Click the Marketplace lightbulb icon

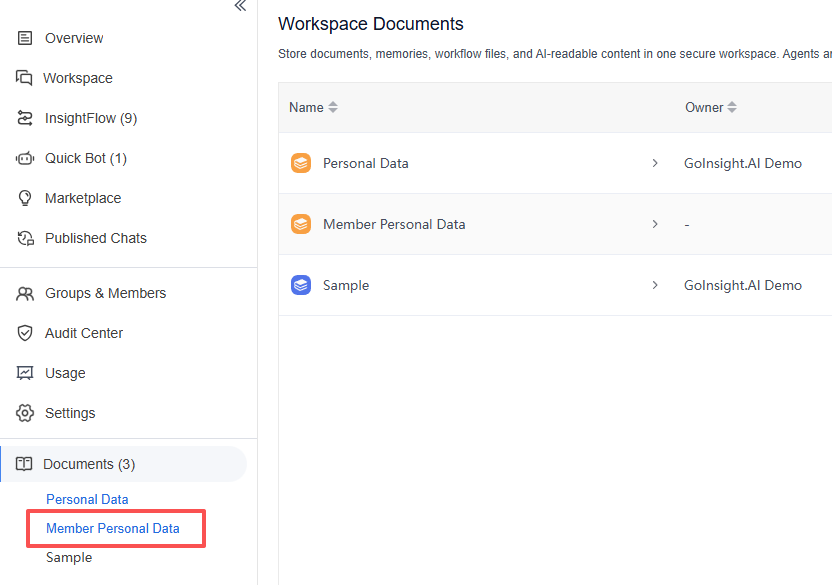(25, 198)
